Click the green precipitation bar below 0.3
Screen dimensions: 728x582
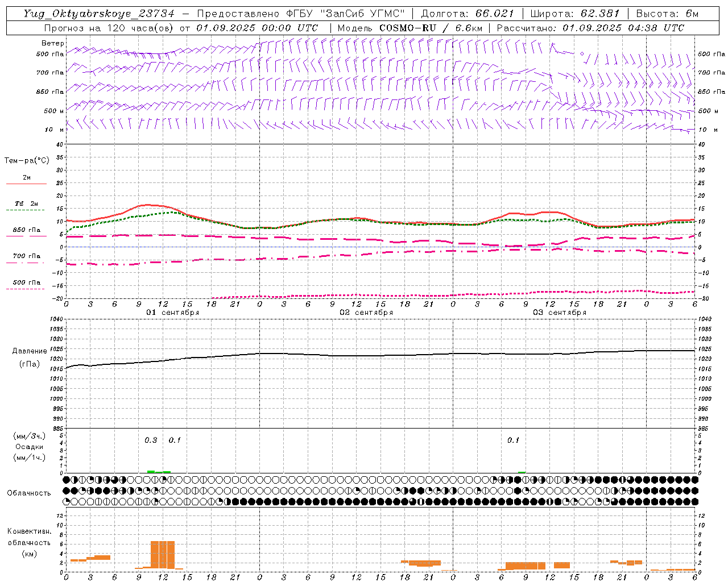pos(151,472)
